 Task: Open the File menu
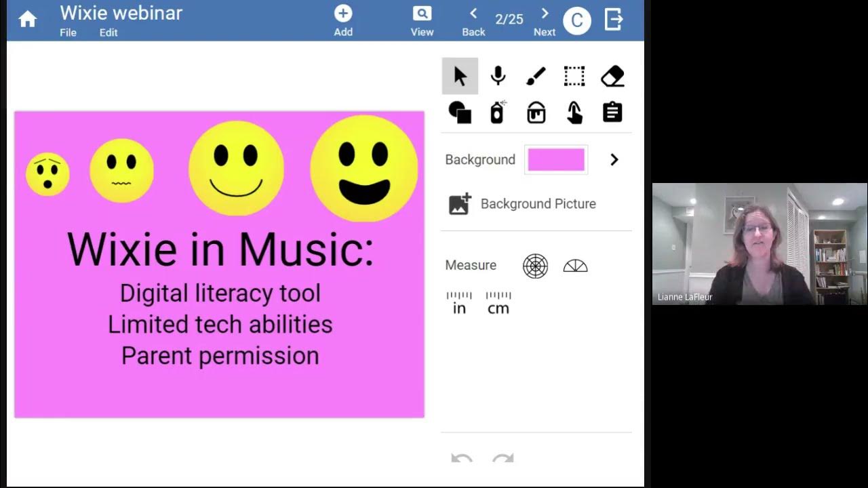68,33
